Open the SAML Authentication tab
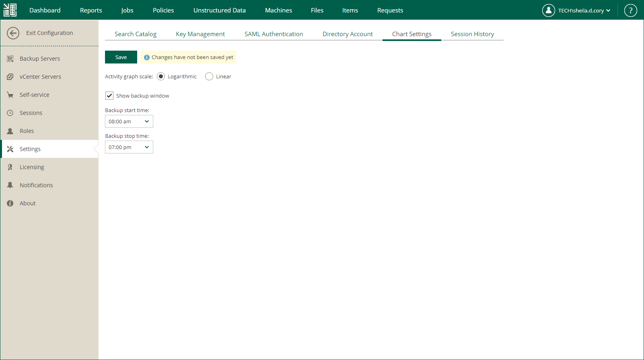Screen dimensions: 644x360 [x=274, y=34]
